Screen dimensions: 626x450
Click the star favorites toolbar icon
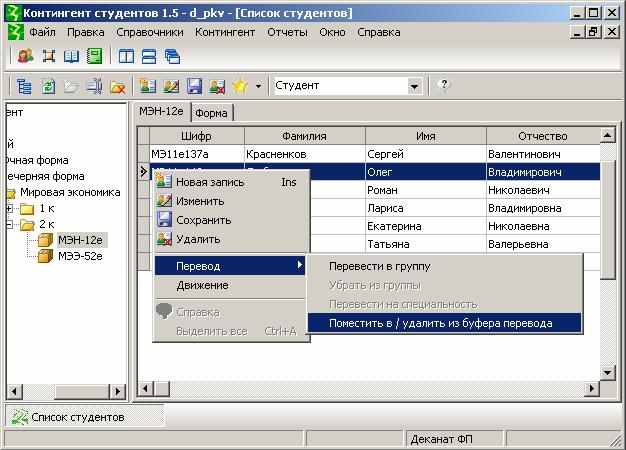pyautogui.click(x=239, y=86)
